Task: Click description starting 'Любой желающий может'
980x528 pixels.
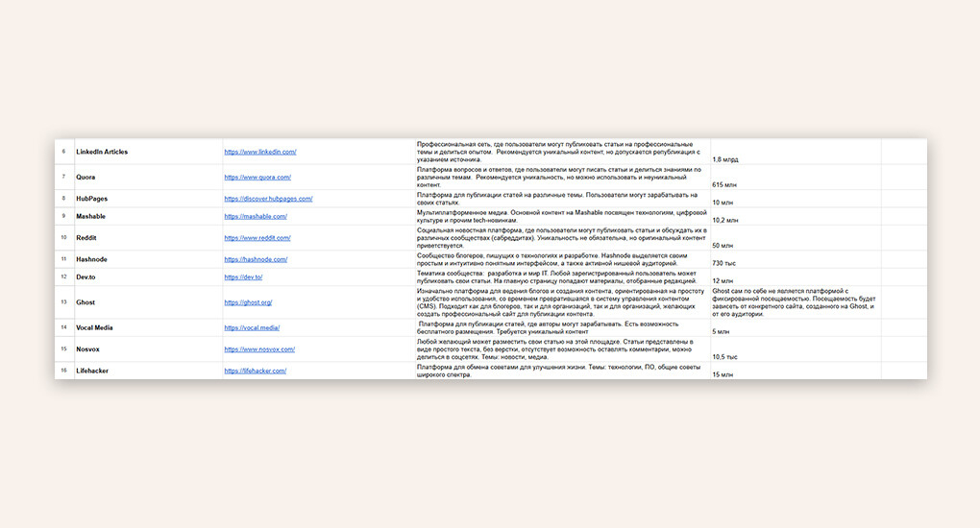Action: (x=562, y=349)
